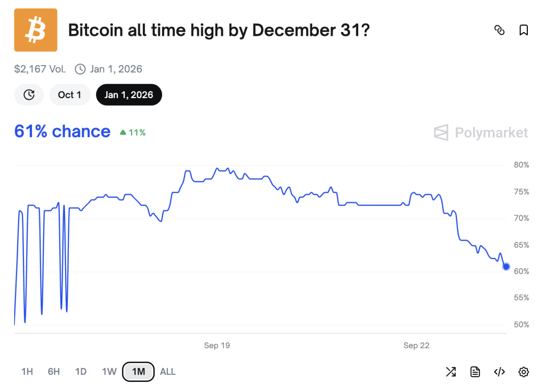Click the market title heading

tap(219, 30)
